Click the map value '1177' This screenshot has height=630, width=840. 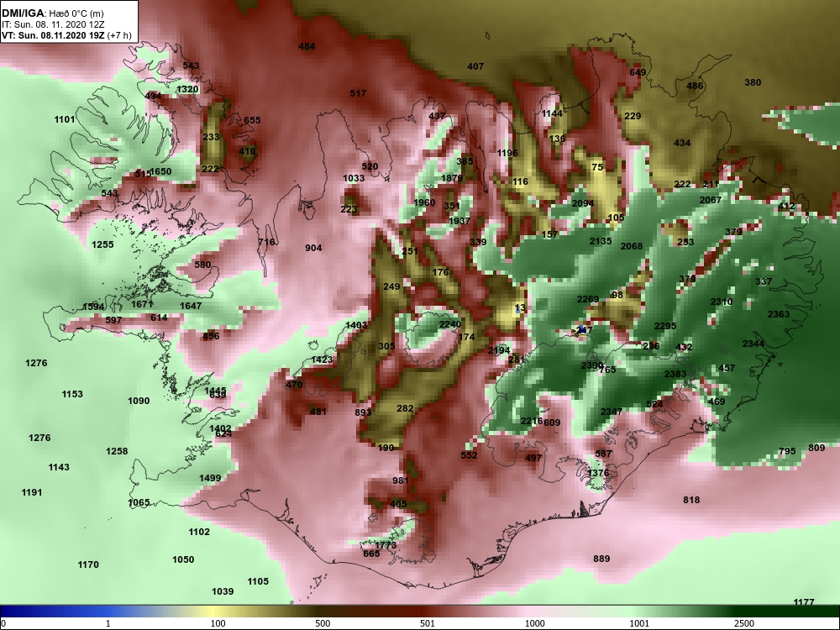coord(804,602)
